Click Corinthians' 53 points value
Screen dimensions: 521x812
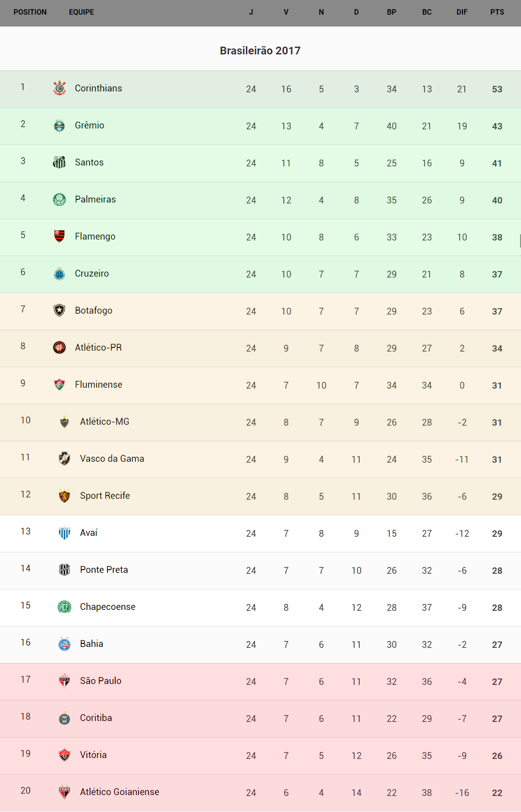(497, 89)
